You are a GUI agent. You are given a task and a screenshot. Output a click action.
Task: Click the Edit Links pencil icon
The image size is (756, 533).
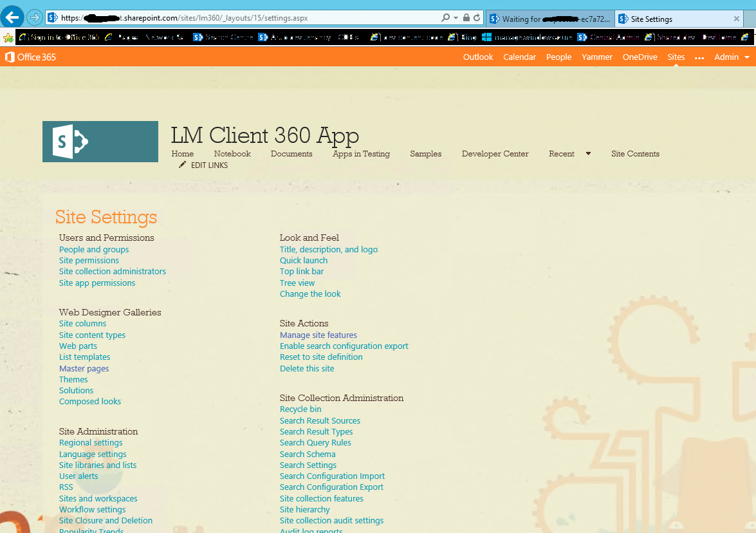[x=182, y=165]
